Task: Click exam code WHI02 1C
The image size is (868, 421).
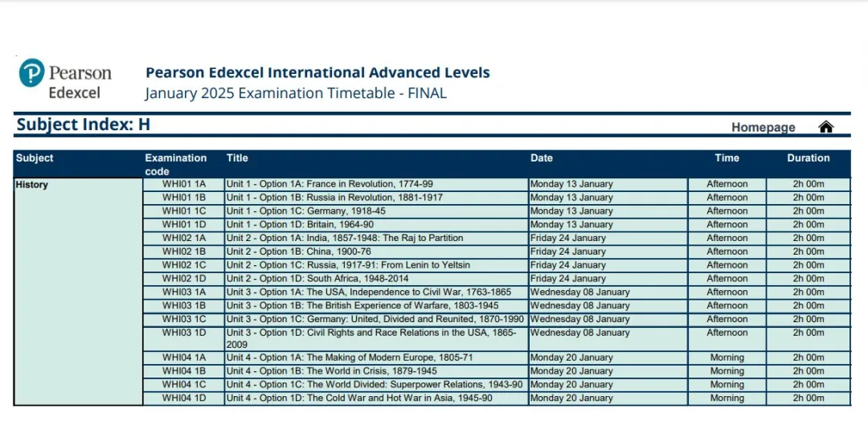Action: point(184,265)
